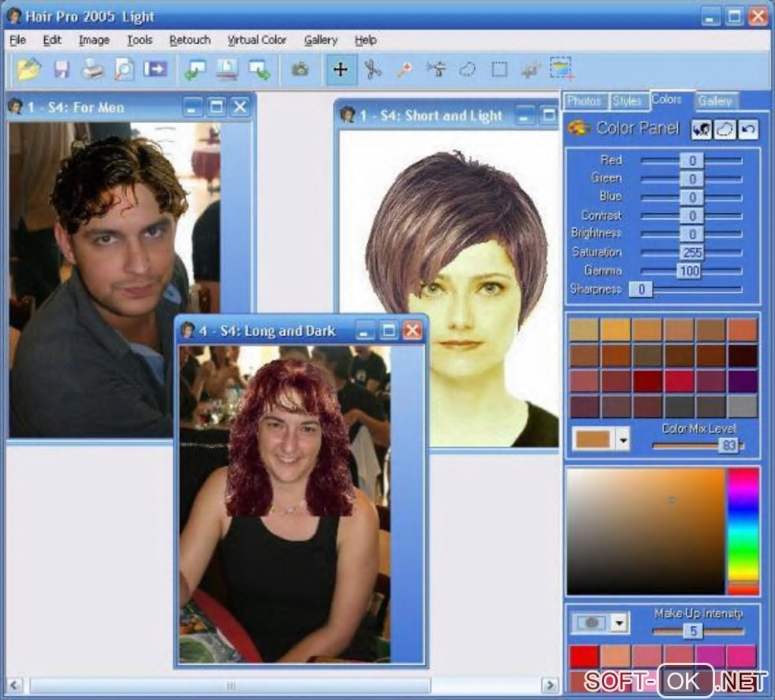Screen dimensions: 775x700
Task: Switch to the Photos tab
Action: click(x=585, y=101)
